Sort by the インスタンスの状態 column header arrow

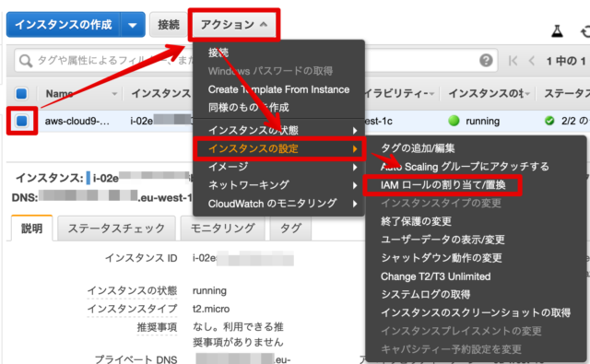point(527,94)
